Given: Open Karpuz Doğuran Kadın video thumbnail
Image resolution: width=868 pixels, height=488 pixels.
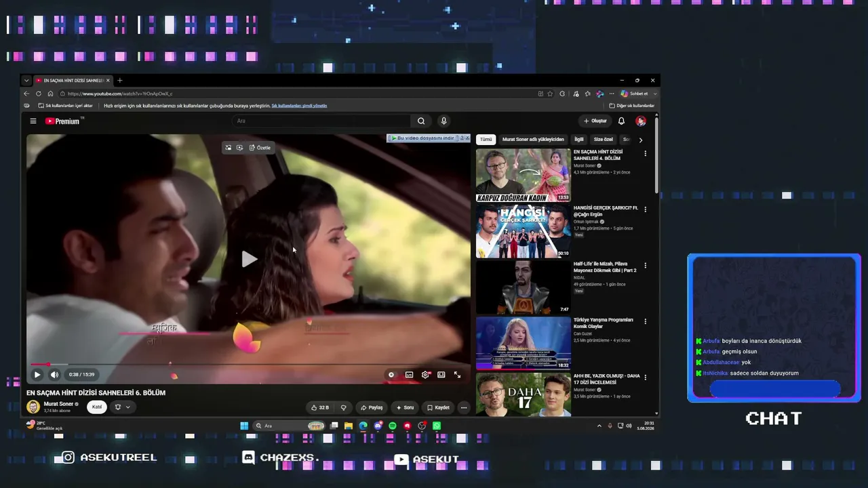Looking at the screenshot, I should point(524,176).
